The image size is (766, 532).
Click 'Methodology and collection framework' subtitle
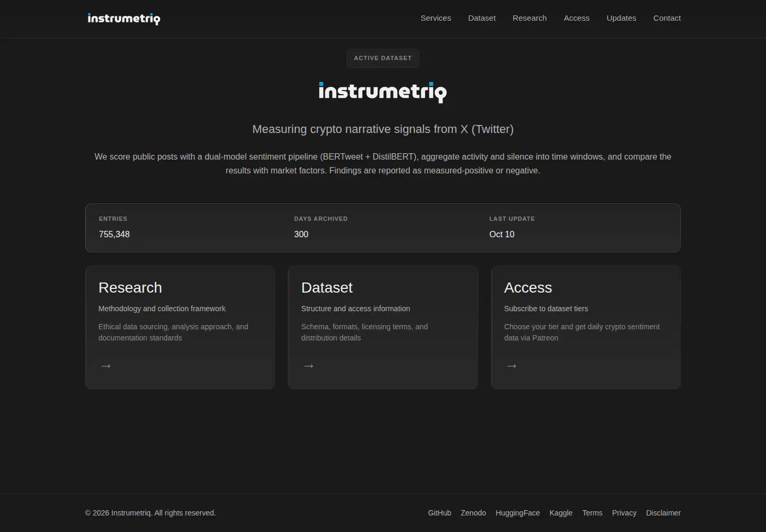[x=162, y=309]
